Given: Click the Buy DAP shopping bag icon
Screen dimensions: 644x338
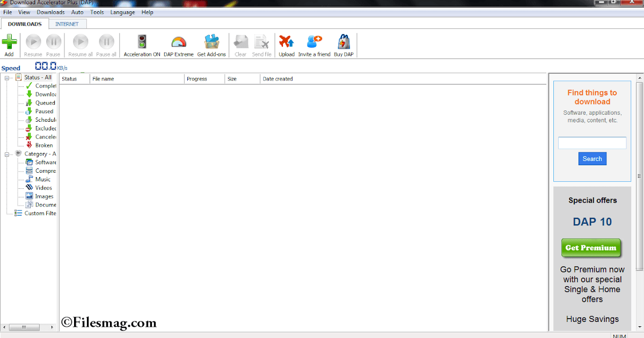Looking at the screenshot, I should [343, 42].
